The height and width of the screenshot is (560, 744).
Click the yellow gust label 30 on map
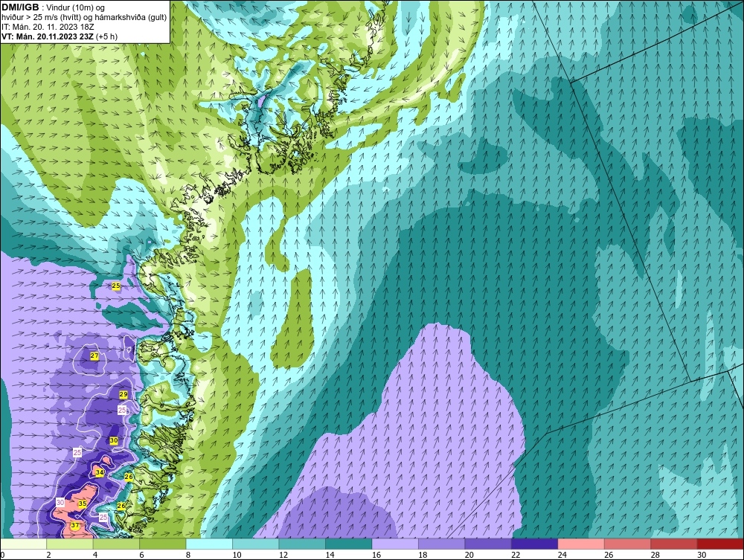coord(114,440)
